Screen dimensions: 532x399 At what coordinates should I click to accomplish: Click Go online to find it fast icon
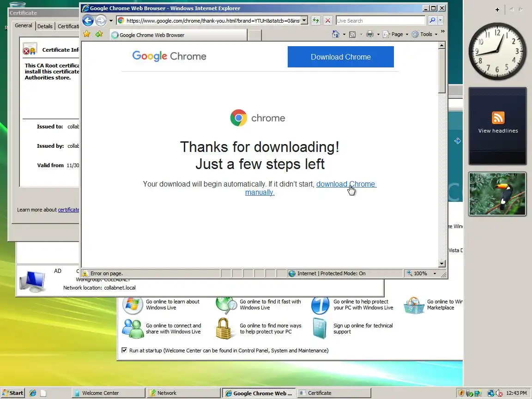[x=226, y=305]
